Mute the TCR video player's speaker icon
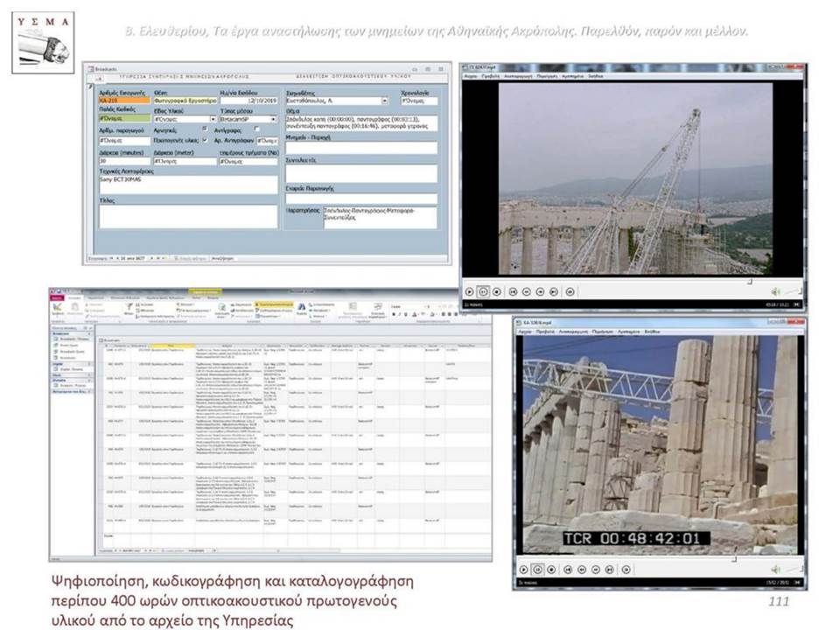 [776, 570]
